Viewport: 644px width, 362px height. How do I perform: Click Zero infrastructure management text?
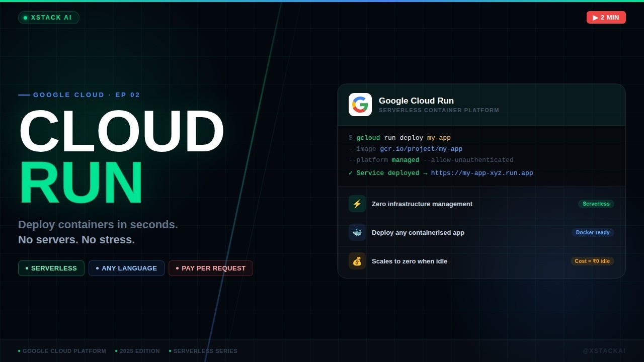[422, 204]
